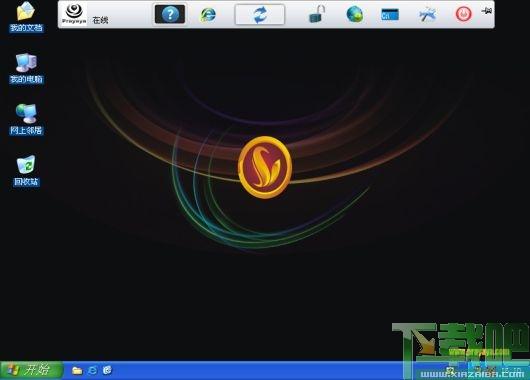
Task: Open the wrench and screwdriver tools icon
Action: click(427, 15)
